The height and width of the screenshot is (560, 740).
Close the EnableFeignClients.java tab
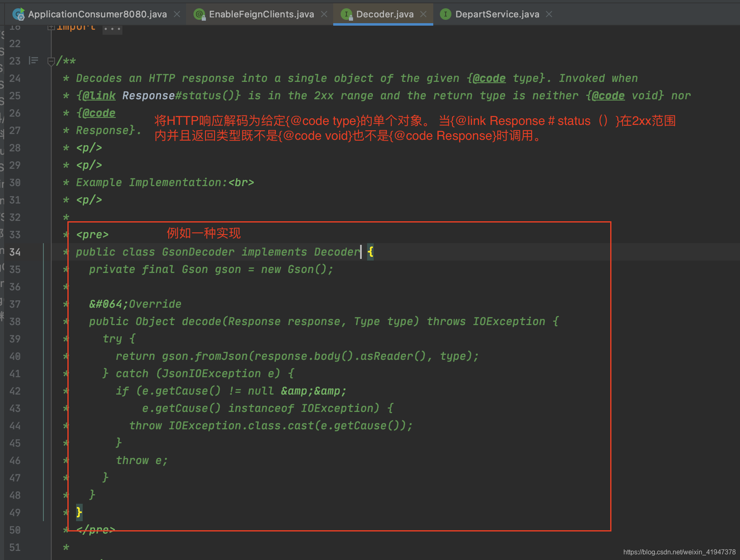pyautogui.click(x=324, y=14)
